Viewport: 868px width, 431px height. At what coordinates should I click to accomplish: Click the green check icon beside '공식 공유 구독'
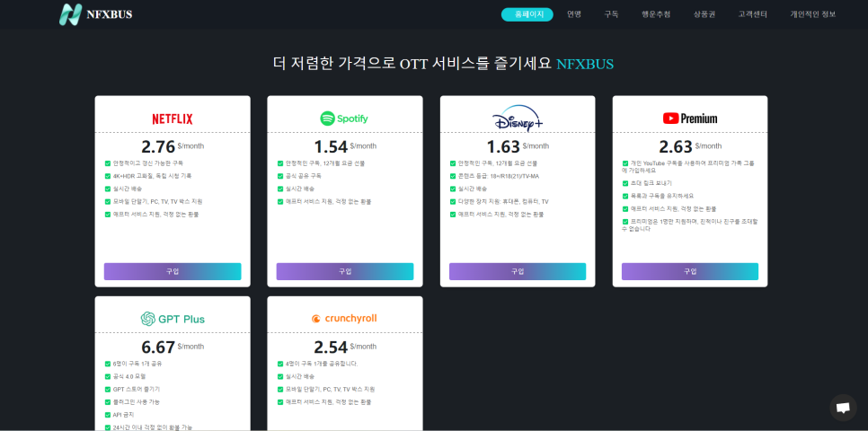(x=280, y=176)
